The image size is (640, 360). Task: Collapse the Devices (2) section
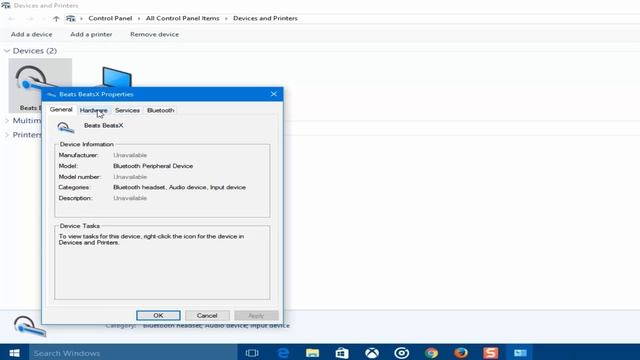point(7,51)
